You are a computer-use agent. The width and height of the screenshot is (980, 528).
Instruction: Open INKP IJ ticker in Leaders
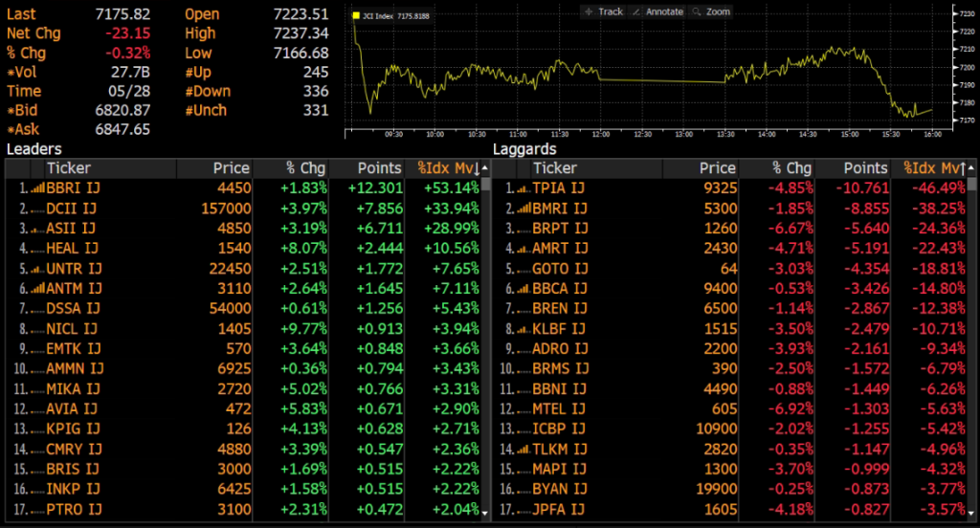[73, 489]
